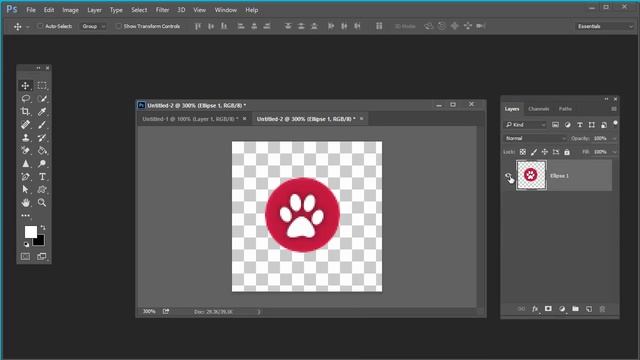
Task: Select the Pen tool
Action: point(25,177)
